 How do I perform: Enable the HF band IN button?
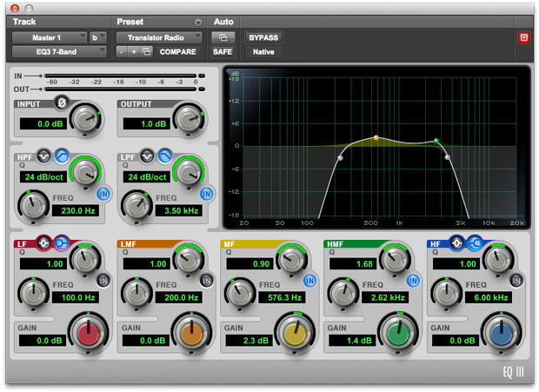(x=516, y=281)
